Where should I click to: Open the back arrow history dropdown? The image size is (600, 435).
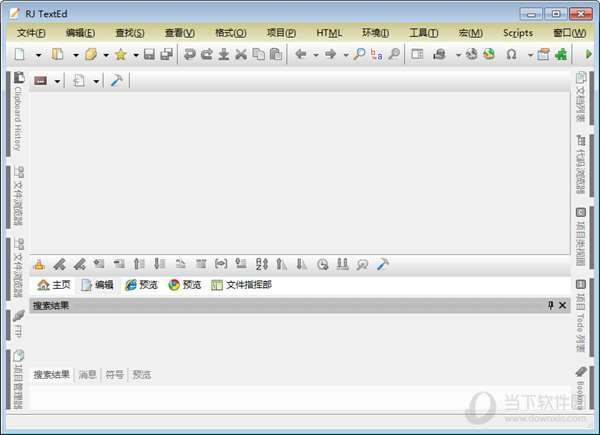316,55
